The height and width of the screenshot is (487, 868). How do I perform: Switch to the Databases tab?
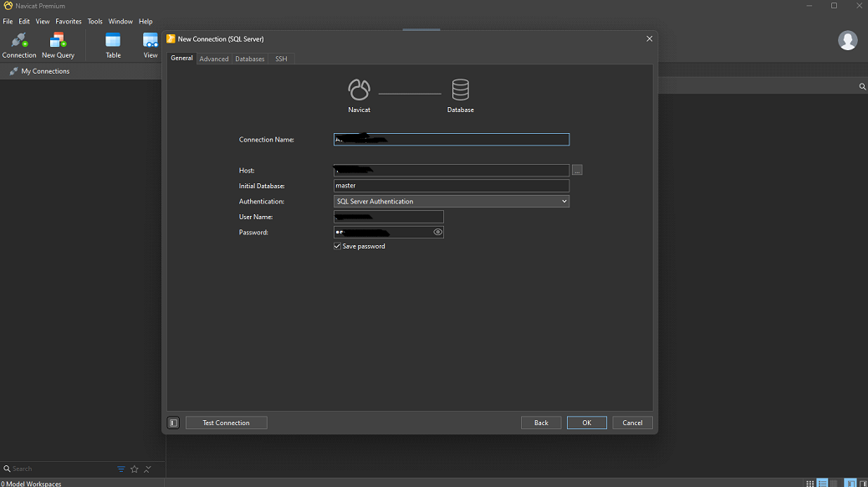249,59
